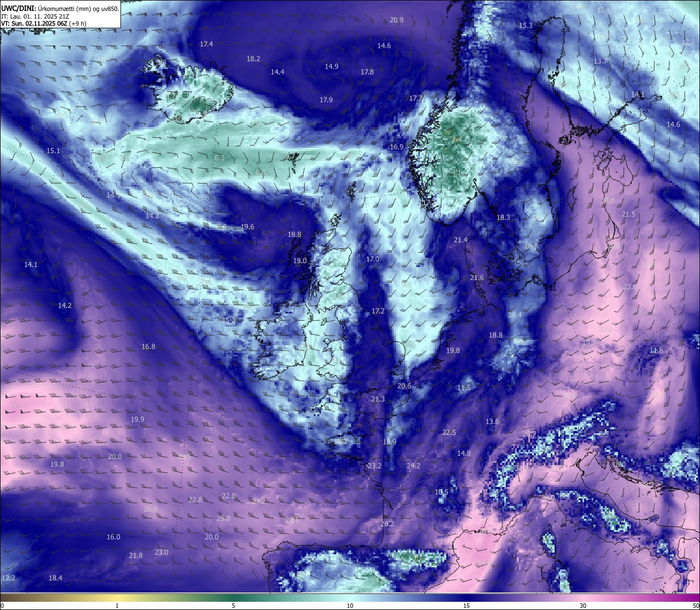Screen dimensions: 700x610
Task: Click the 18.4 value at bottom left
Action: [55, 578]
